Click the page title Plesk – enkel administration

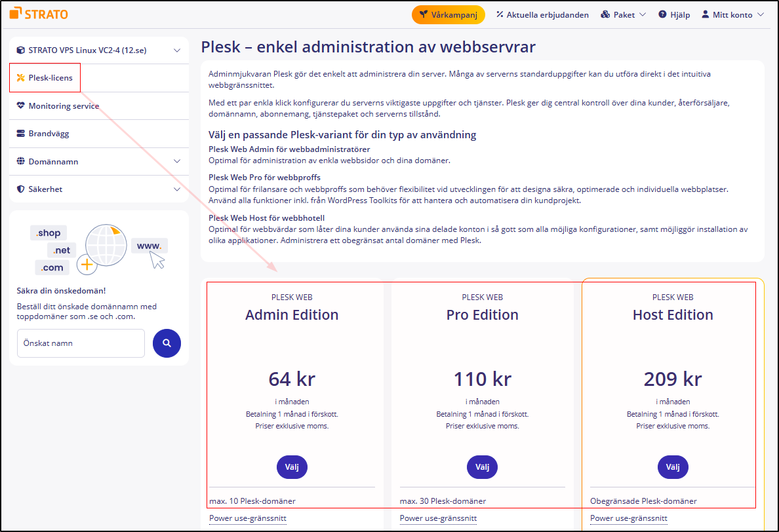368,47
